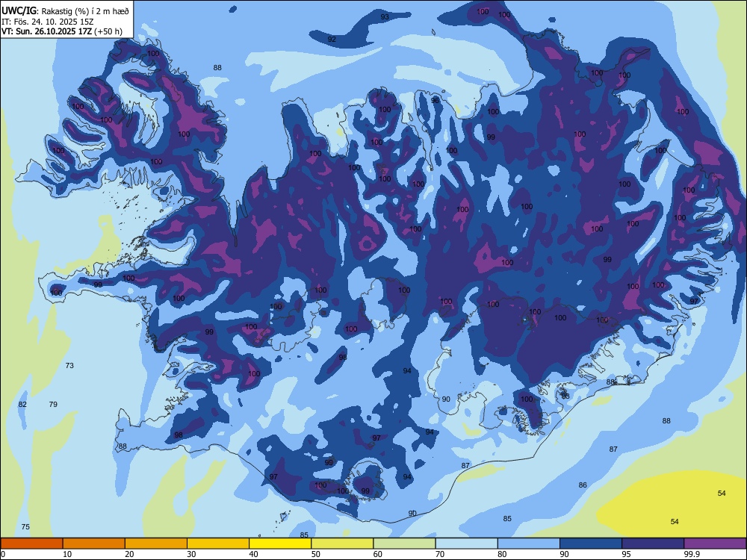Screen dimensions: 747x560
Task: Click the offshore value 87 above 86
Action: (613, 449)
